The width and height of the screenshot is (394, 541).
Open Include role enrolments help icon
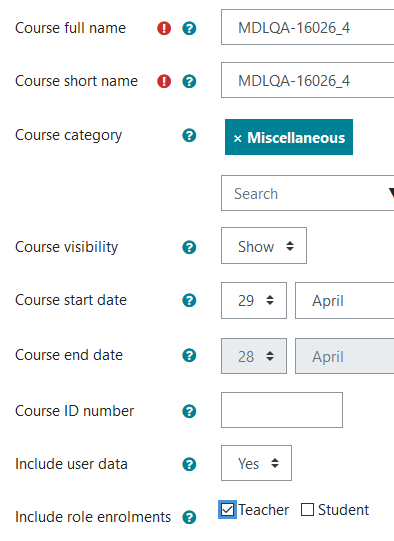(x=189, y=518)
